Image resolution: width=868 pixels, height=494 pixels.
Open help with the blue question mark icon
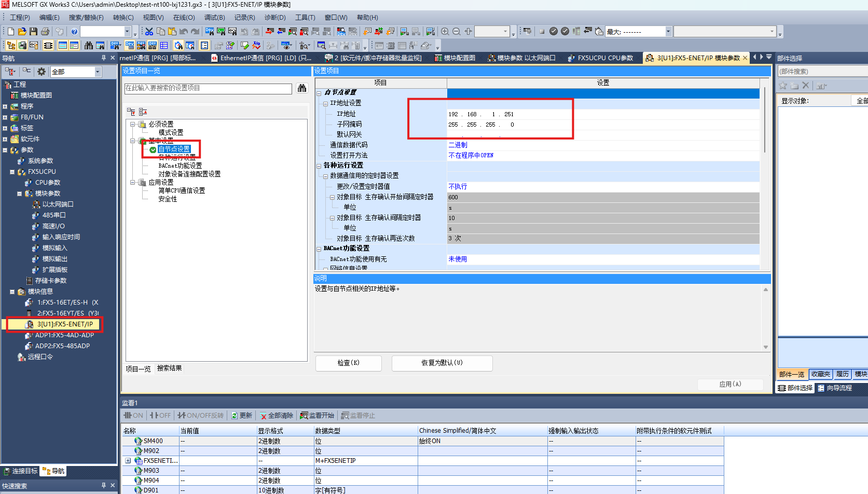[74, 32]
